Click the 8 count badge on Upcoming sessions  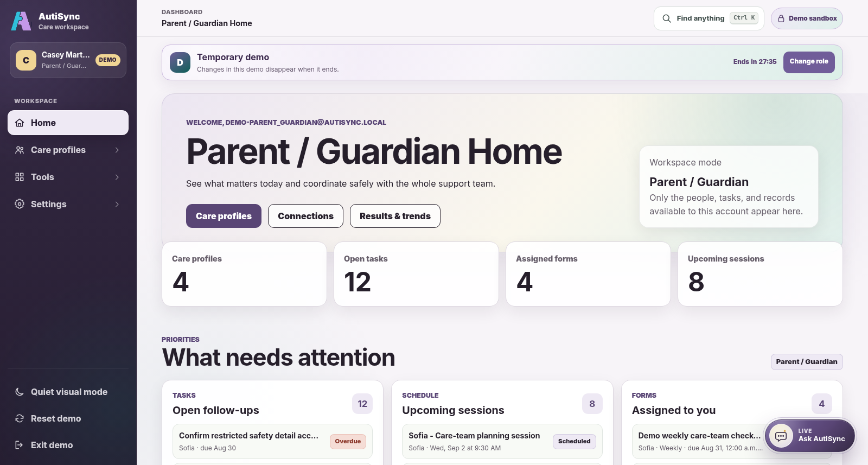[x=592, y=404]
